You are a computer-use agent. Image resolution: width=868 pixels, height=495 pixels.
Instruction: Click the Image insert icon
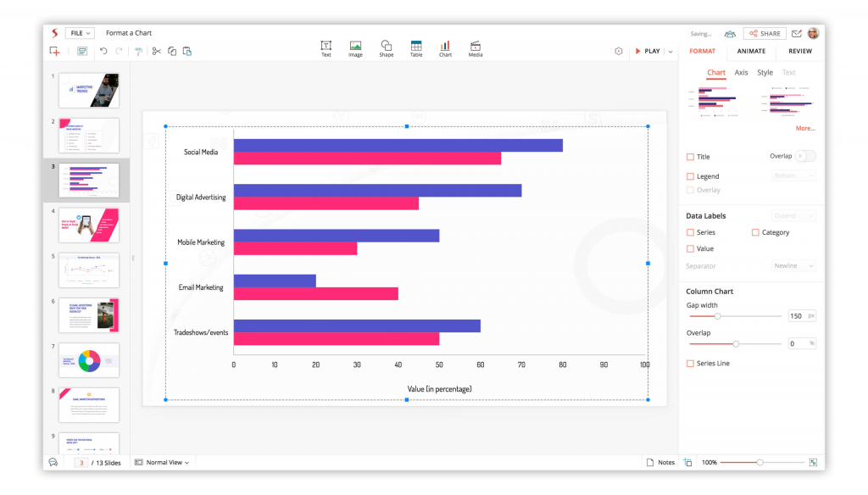[x=355, y=47]
